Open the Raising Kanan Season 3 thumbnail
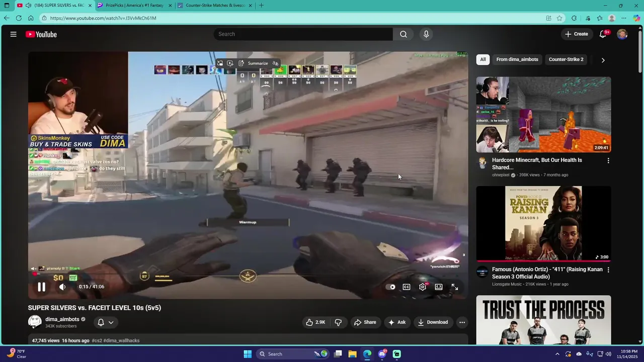Image resolution: width=644 pixels, height=362 pixels. (x=543, y=224)
